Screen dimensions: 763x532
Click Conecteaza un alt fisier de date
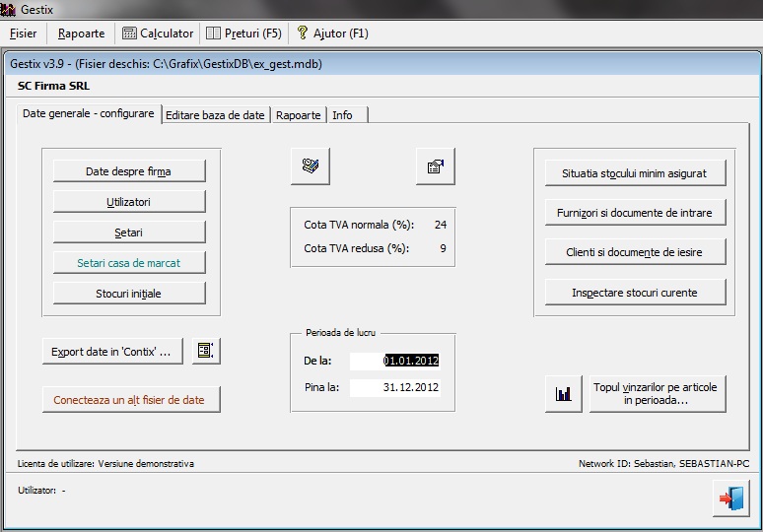(130, 400)
